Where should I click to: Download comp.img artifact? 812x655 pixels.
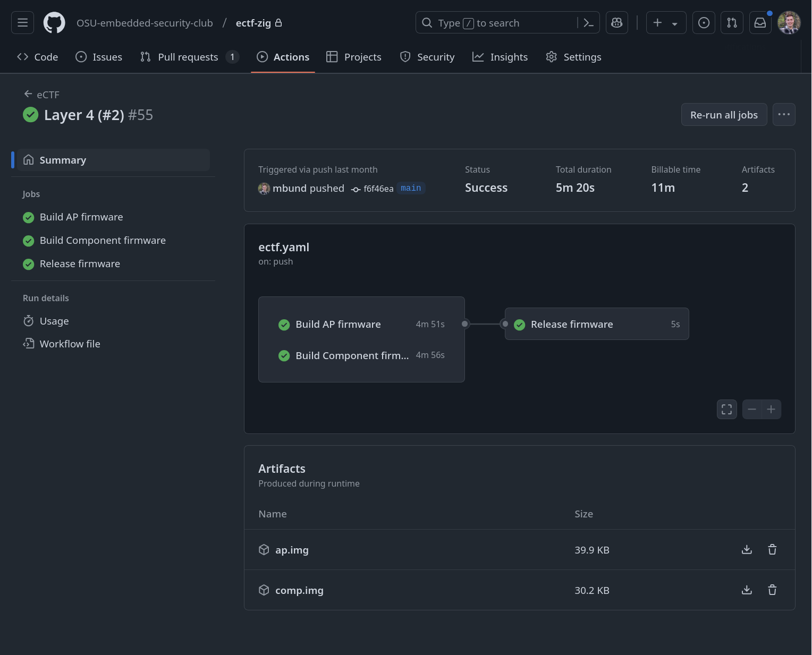click(747, 590)
